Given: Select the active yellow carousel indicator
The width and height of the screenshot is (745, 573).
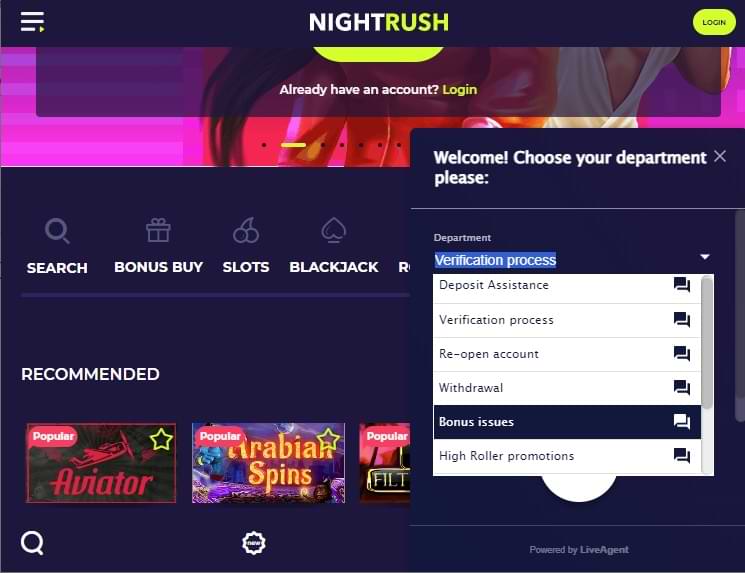Looking at the screenshot, I should tap(293, 145).
